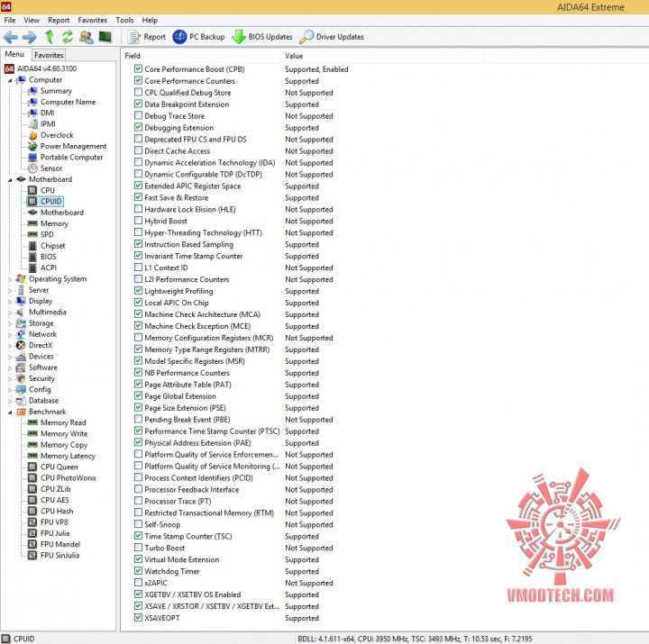
Task: Expand the Display tree node
Action: 10,302
